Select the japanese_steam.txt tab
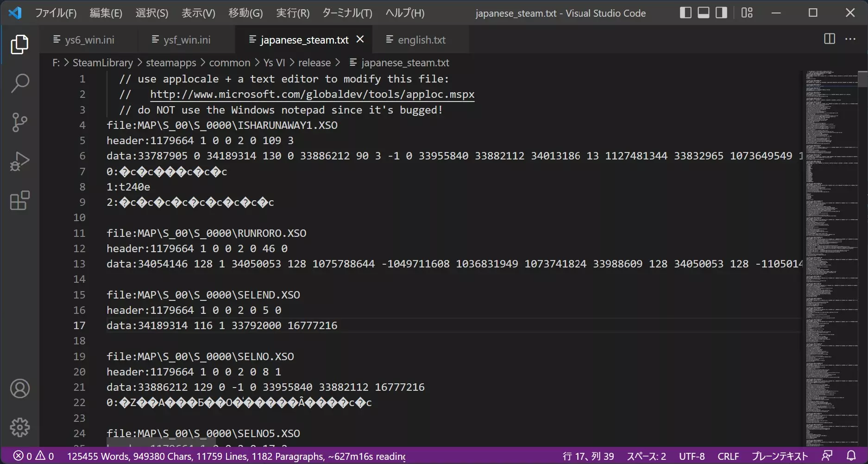This screenshot has width=868, height=464. [304, 40]
